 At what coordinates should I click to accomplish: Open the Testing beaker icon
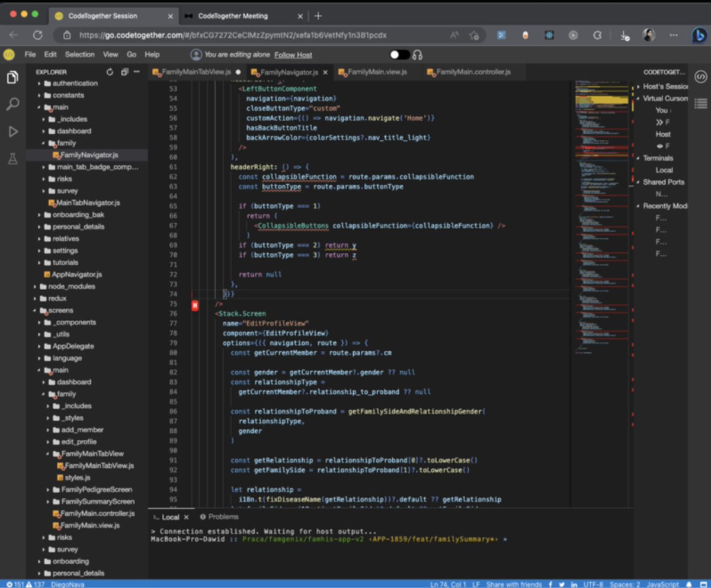click(x=12, y=158)
